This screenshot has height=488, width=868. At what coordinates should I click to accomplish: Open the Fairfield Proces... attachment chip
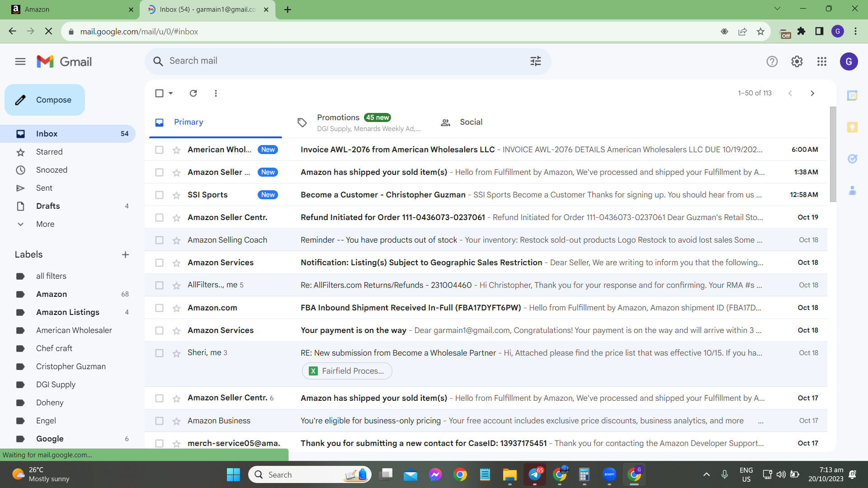click(x=347, y=371)
